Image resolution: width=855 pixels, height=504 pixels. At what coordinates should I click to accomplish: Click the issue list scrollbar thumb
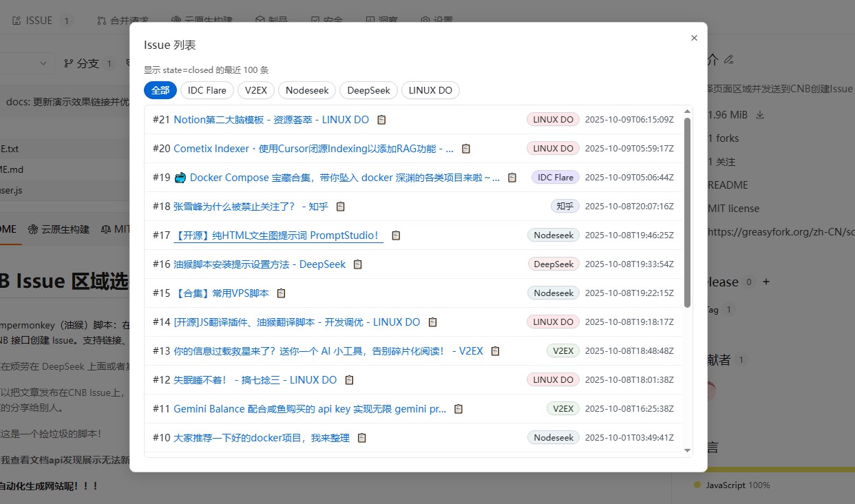[687, 212]
